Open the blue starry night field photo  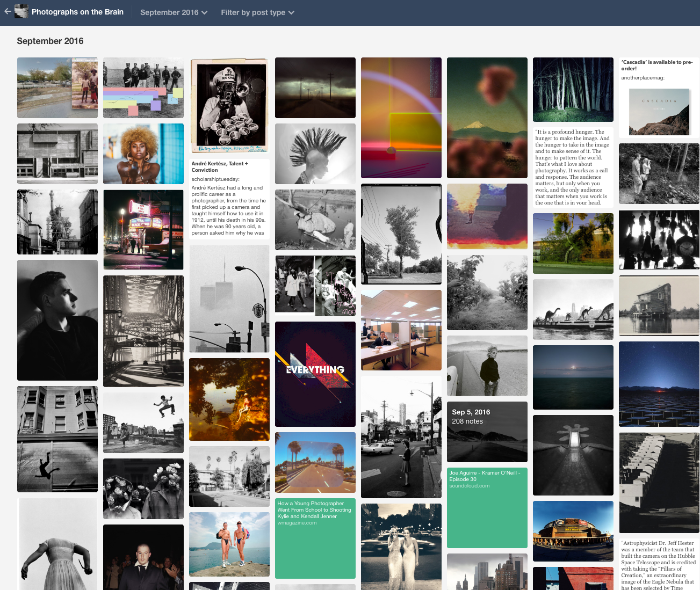(x=659, y=384)
